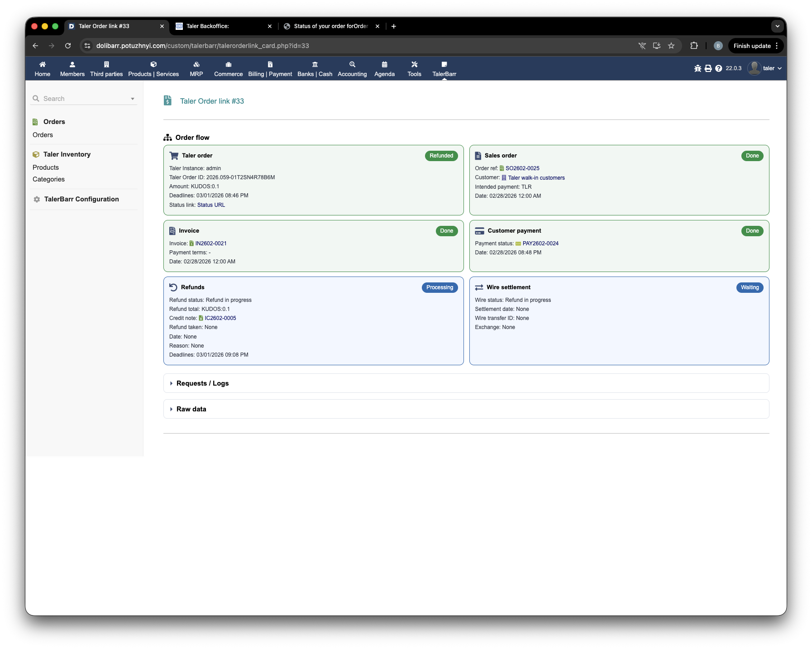Open credit note IC2602-0005 link
812x649 pixels.
(x=220, y=318)
